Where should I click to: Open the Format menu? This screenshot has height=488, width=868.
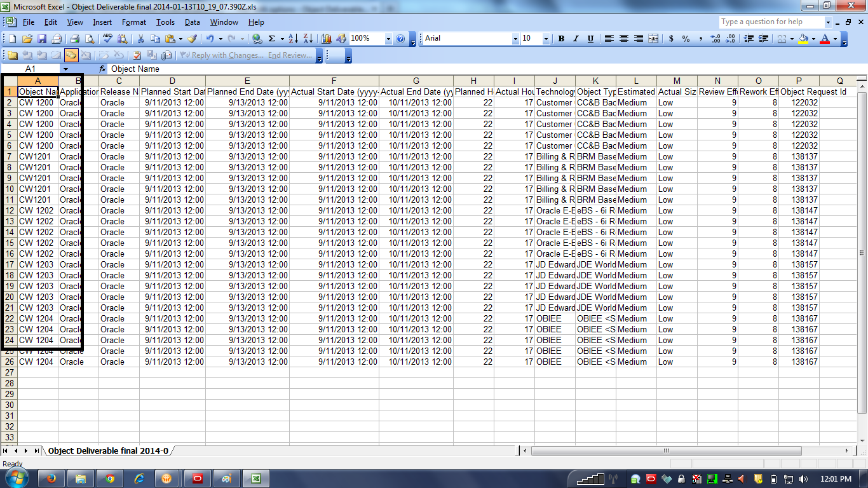pyautogui.click(x=134, y=22)
